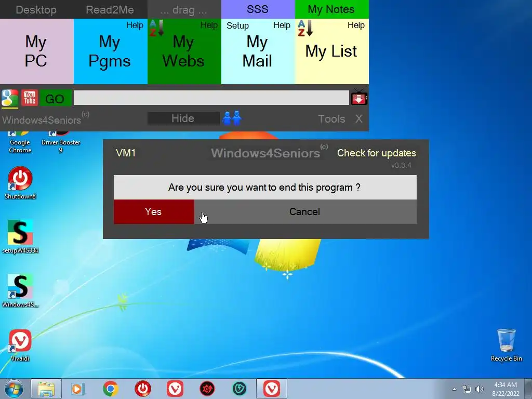Image resolution: width=532 pixels, height=399 pixels.
Task: Select the Vivaldi desktop shortcut
Action: [x=20, y=345]
